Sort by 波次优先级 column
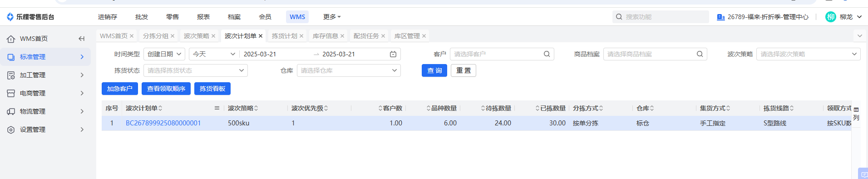This screenshot has height=179, width=868. [x=326, y=108]
